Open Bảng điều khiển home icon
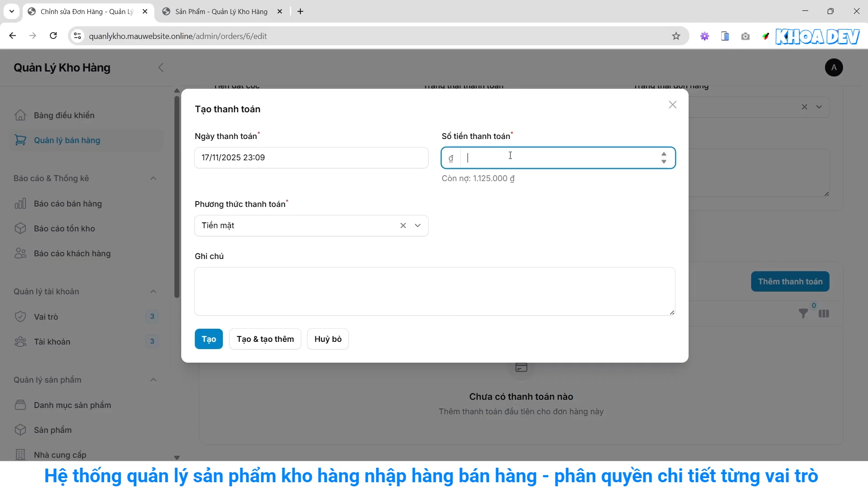The image size is (868, 489). 20,115
